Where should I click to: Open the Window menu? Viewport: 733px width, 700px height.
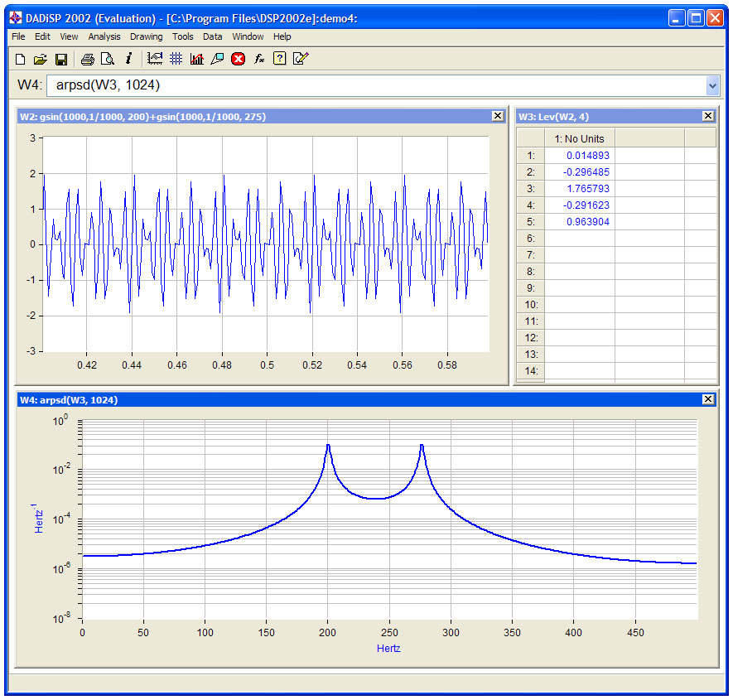(x=248, y=36)
